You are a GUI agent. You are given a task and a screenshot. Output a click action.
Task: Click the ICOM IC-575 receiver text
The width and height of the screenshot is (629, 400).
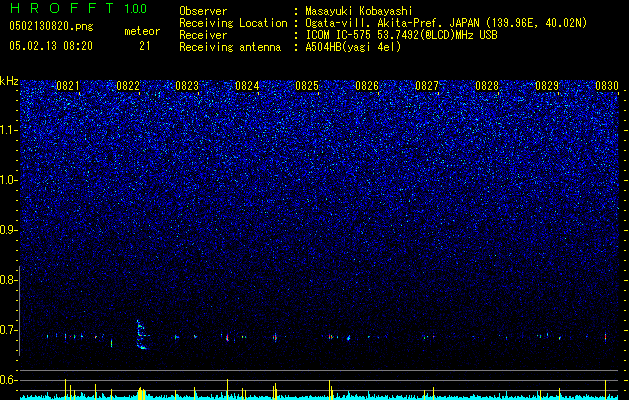coord(401,35)
